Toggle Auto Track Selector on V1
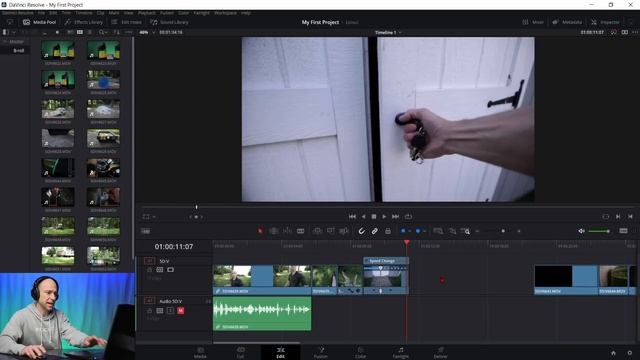The width and height of the screenshot is (640, 360). [160, 270]
